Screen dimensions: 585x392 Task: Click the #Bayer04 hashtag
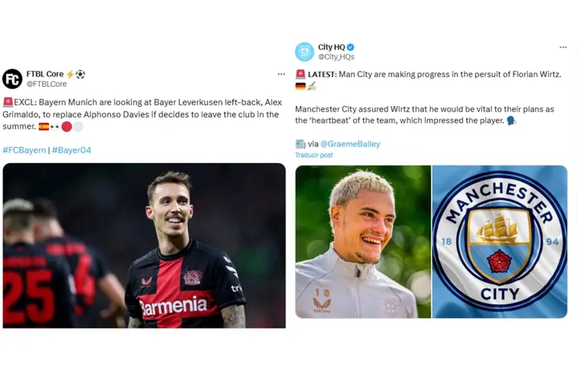pos(72,150)
